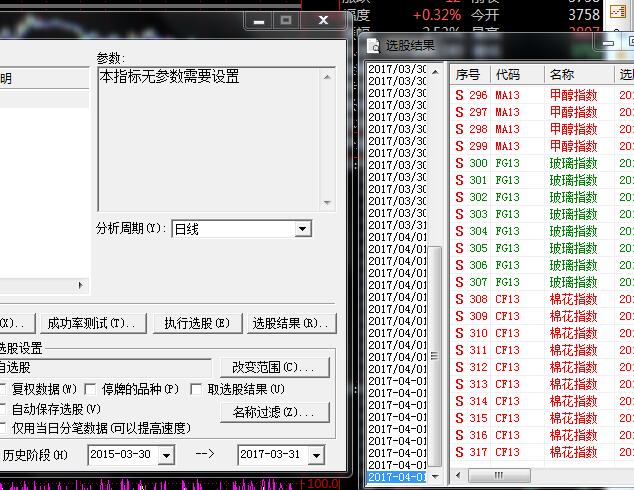Screen dimensions: 634x490
Task: Click the end date field 2017-03-31
Action: [x=273, y=455]
